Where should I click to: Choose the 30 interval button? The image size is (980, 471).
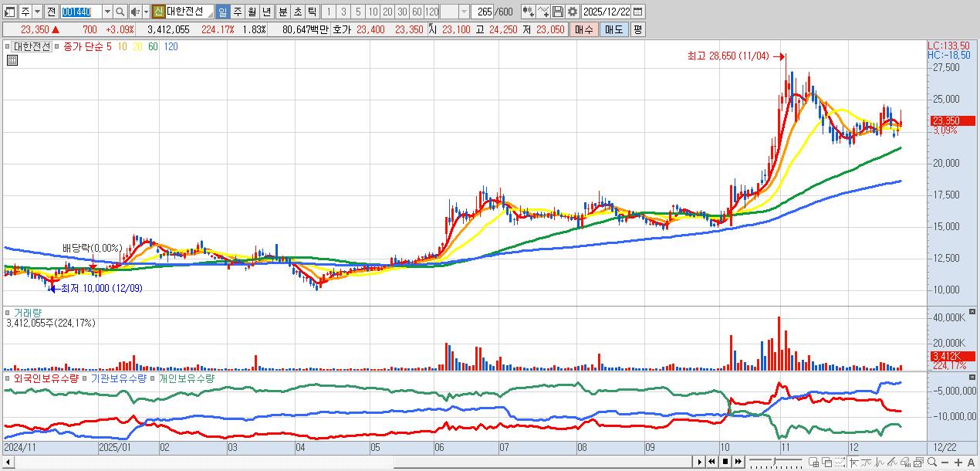(402, 12)
